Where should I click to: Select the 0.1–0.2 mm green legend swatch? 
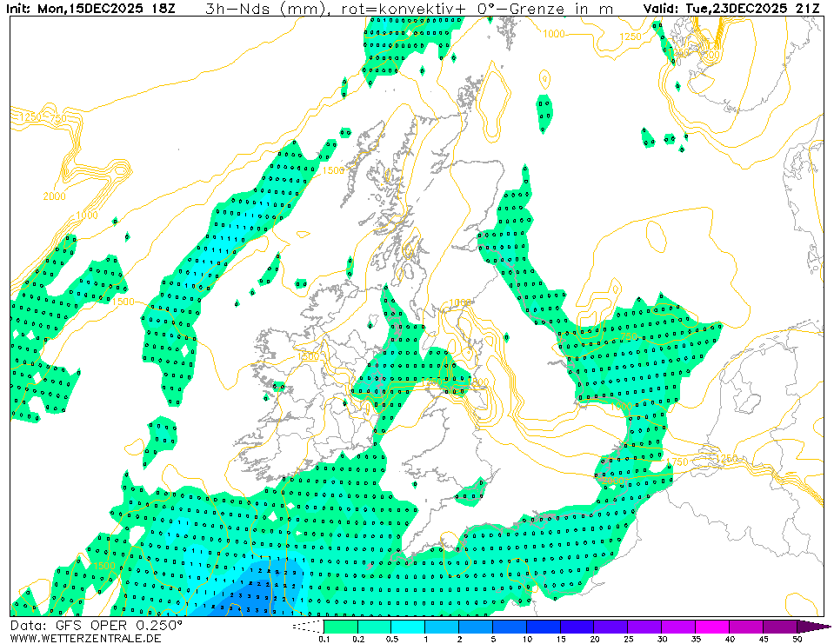click(x=340, y=626)
